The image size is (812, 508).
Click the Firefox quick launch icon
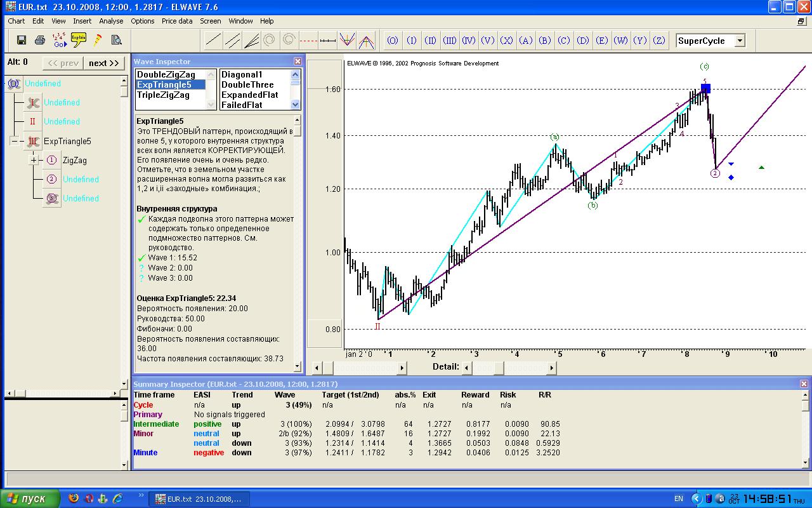pos(74,498)
